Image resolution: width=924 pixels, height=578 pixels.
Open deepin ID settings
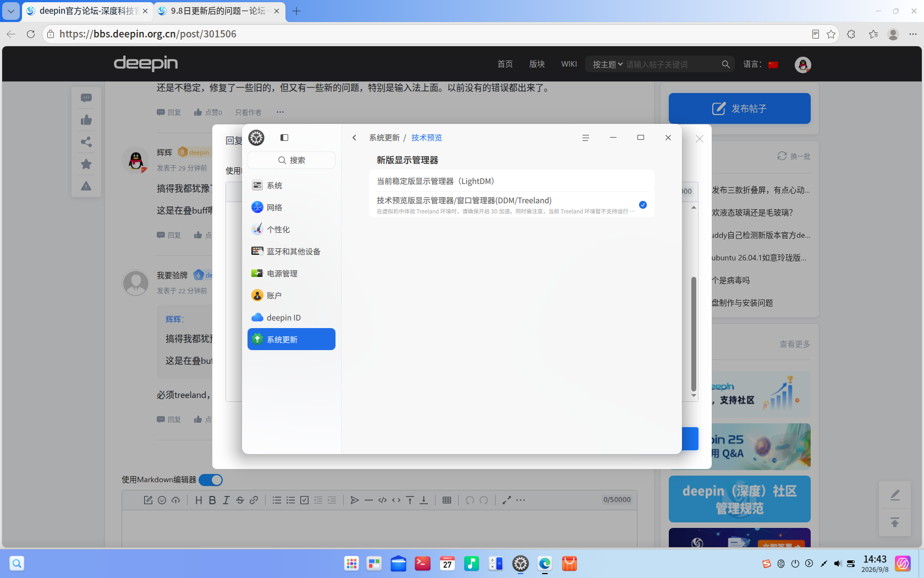click(291, 318)
